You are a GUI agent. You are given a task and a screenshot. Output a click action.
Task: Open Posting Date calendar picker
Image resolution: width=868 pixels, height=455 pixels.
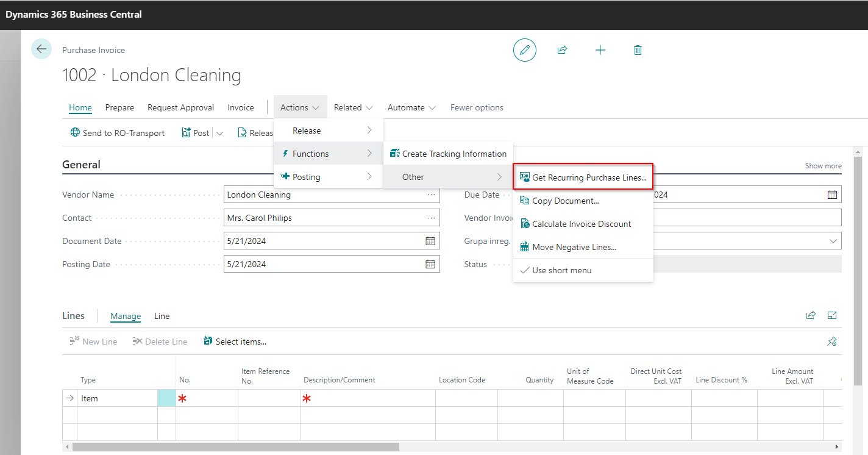(430, 264)
